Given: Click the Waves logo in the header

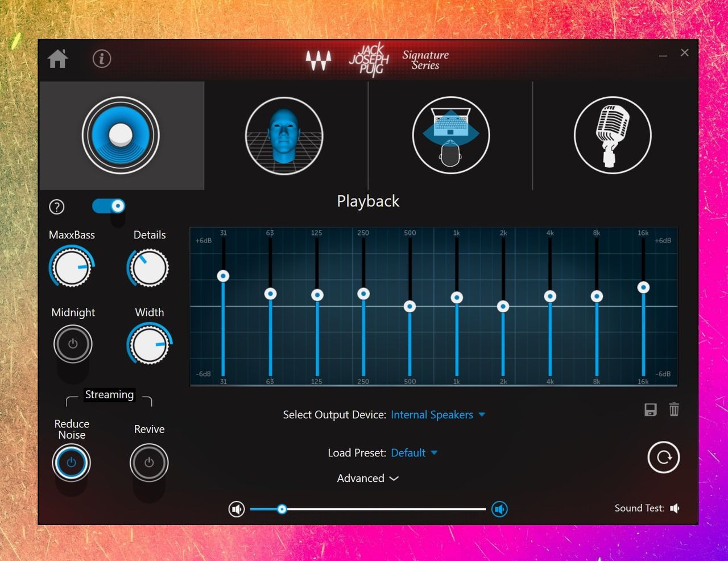Looking at the screenshot, I should [318, 60].
